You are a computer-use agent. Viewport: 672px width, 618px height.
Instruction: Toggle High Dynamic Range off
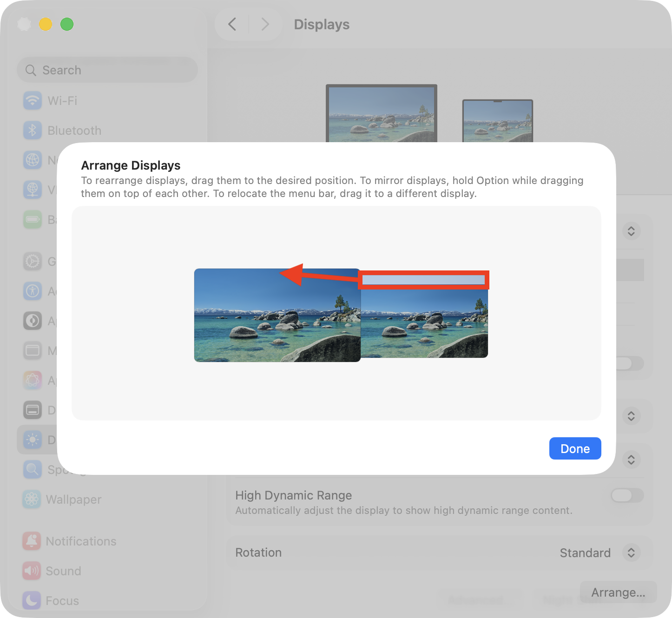[626, 495]
